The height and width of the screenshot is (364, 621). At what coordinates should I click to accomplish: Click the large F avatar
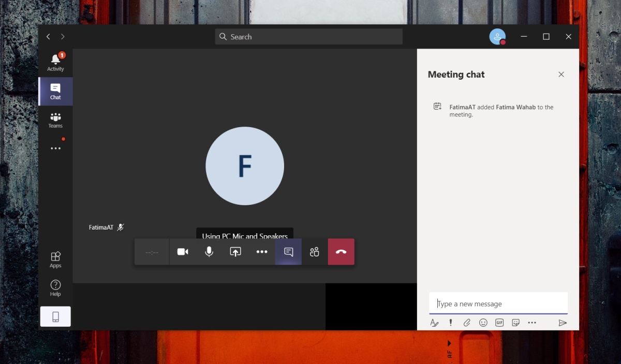(x=245, y=166)
